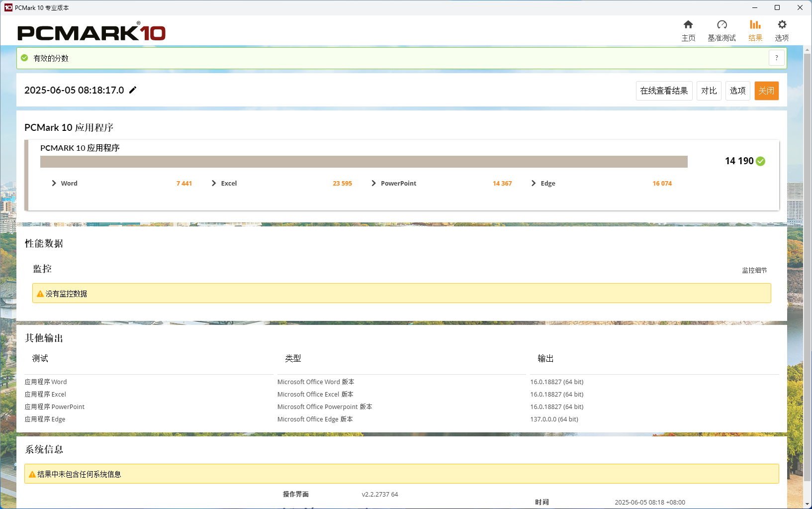Click the 类型 column header
The width and height of the screenshot is (812, 509).
(293, 358)
